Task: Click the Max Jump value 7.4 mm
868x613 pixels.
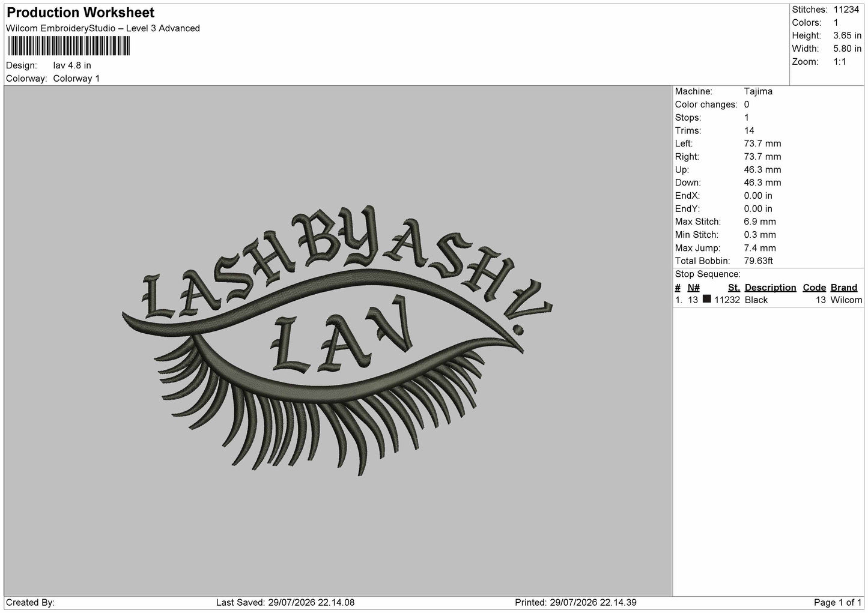Action: coord(760,248)
